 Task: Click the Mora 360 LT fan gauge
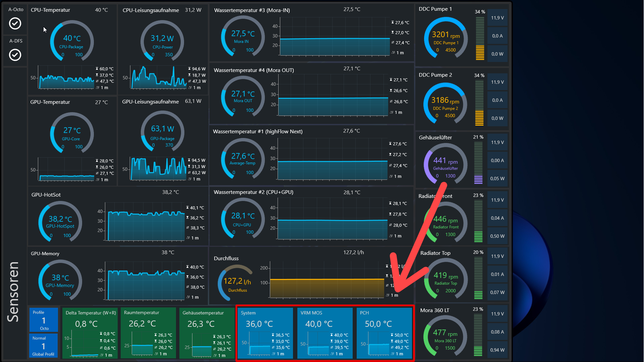445,337
